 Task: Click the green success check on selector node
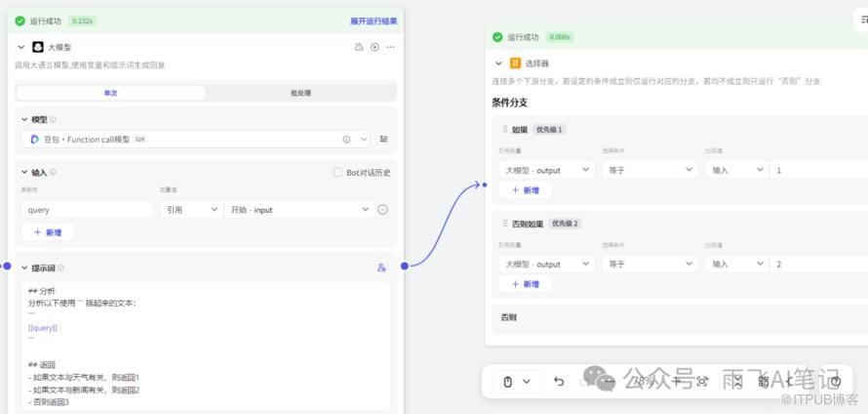[x=497, y=37]
